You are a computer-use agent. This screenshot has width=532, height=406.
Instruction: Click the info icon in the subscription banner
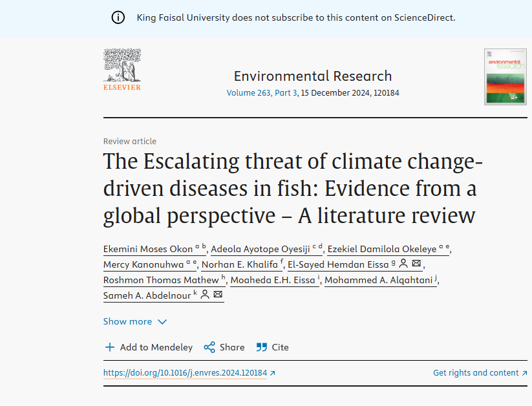[x=118, y=17]
